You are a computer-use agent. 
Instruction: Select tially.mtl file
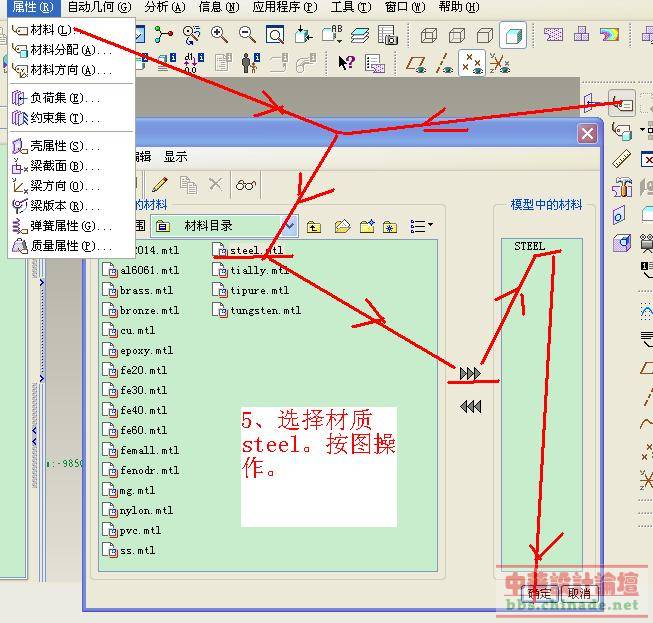pos(251,270)
